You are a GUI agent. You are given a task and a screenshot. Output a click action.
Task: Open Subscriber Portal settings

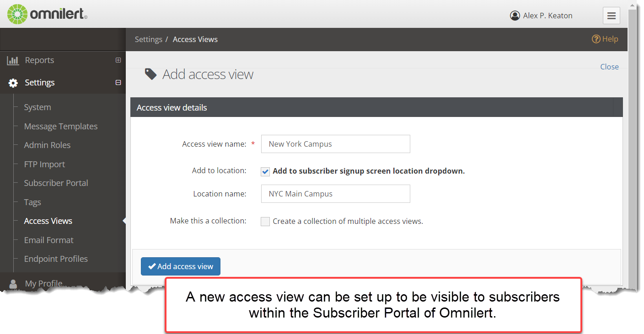point(56,183)
